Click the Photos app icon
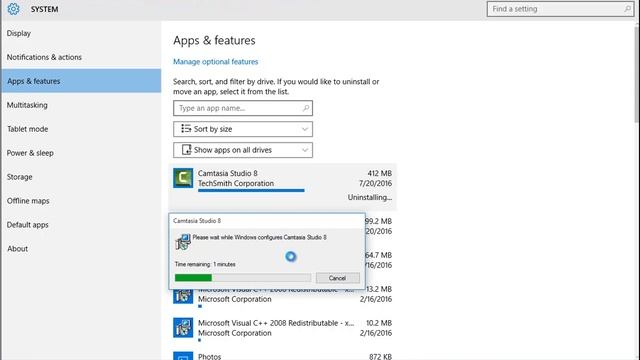The height and width of the screenshot is (360, 640). [183, 356]
